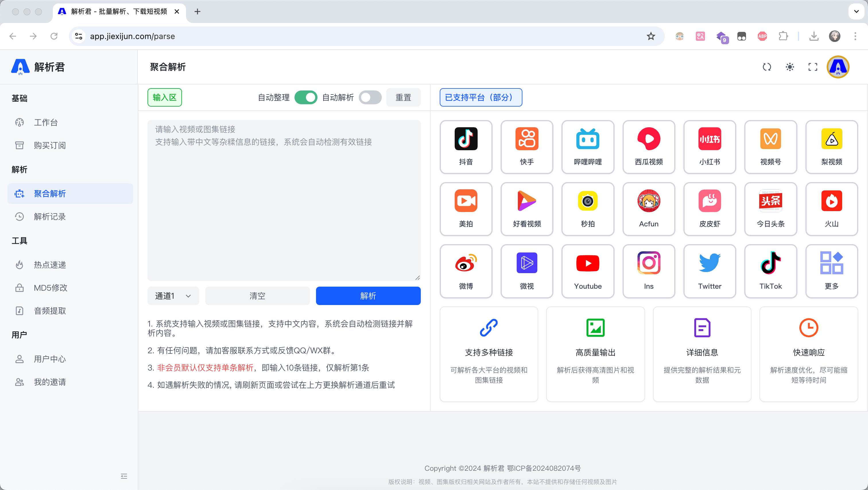Open Chrome downloads icon
This screenshot has height=490, width=868.
[814, 36]
